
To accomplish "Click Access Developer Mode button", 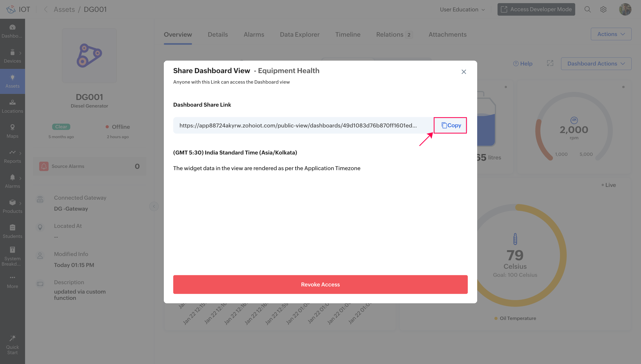I will tap(536, 9).
